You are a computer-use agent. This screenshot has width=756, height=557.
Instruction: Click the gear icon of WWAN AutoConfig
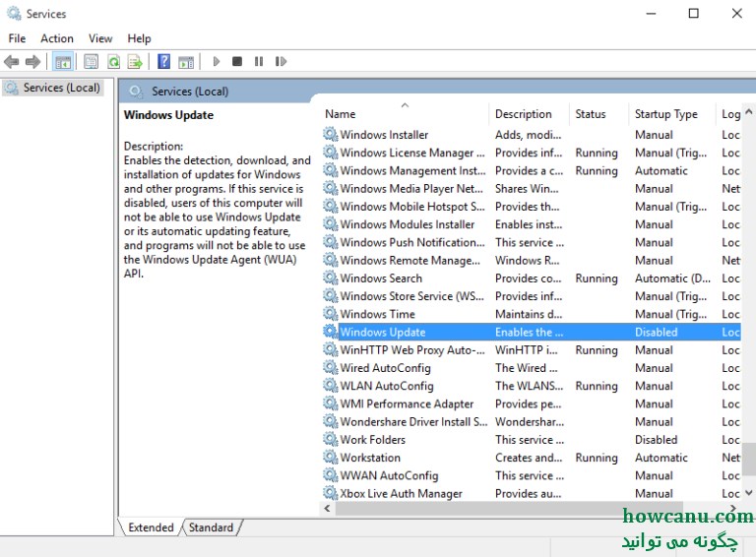coord(331,475)
